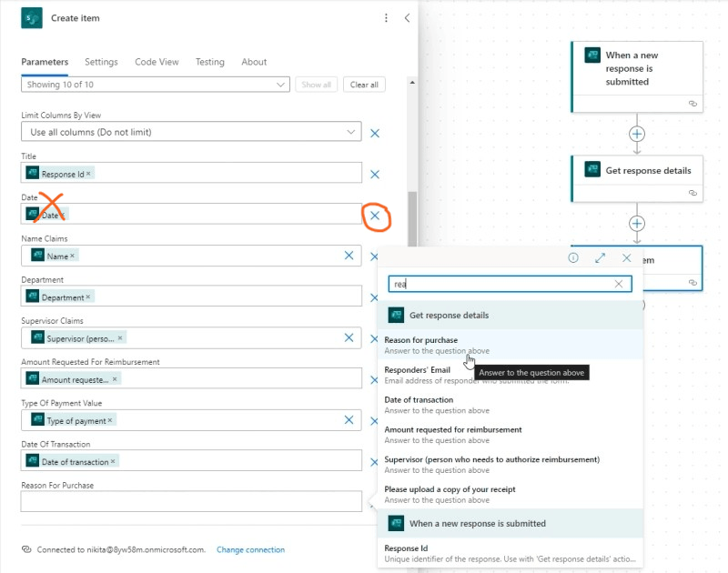Image resolution: width=728 pixels, height=573 pixels.
Task: Remove the Title parameter with X
Action: tap(375, 174)
